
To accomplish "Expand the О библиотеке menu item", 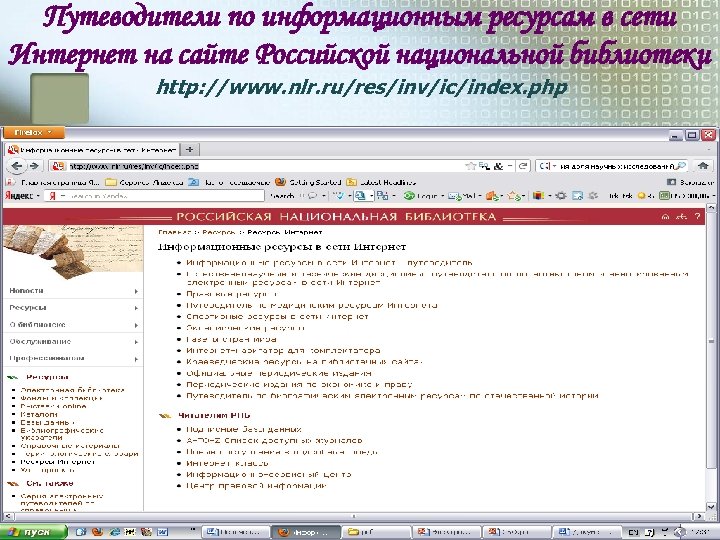I will click(x=73, y=325).
